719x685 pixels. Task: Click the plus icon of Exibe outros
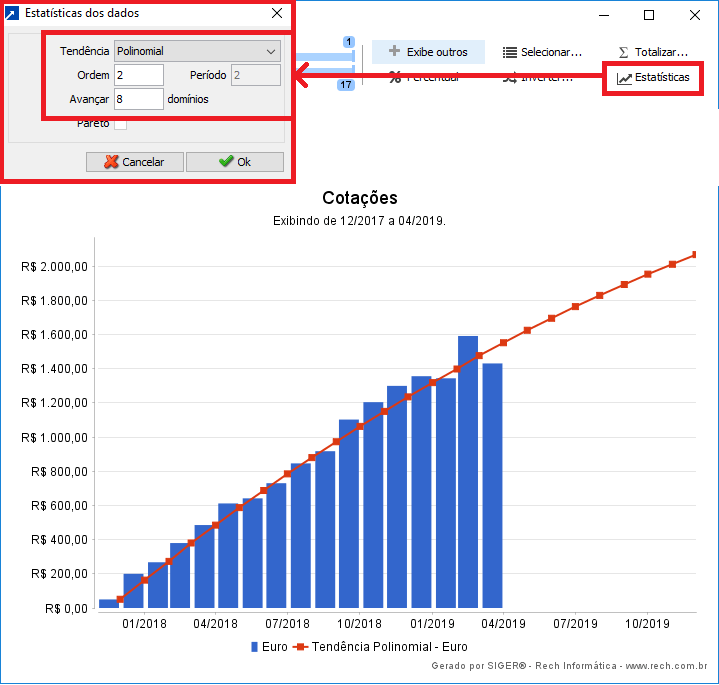[394, 51]
